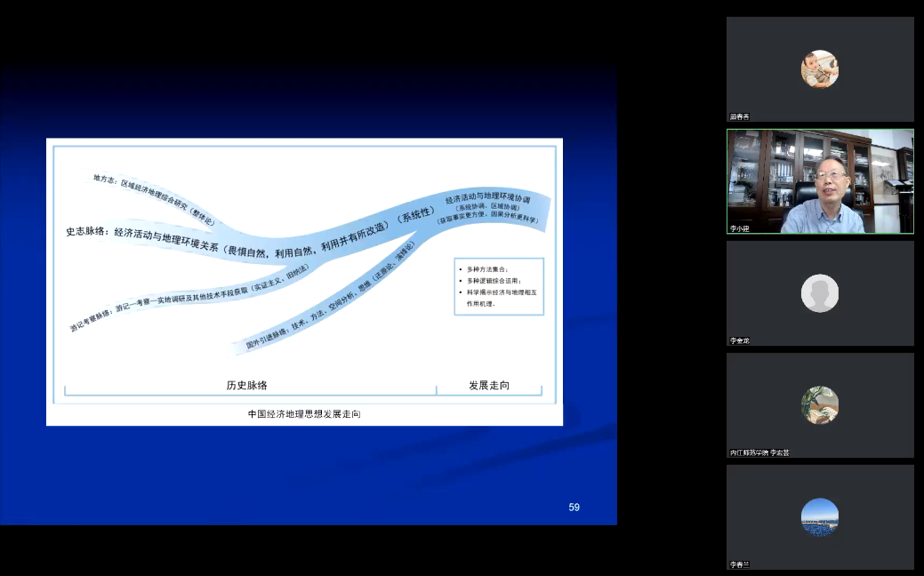This screenshot has width=924, height=576.
Task: Click the 历史脉络 label on the slide
Action: [246, 386]
